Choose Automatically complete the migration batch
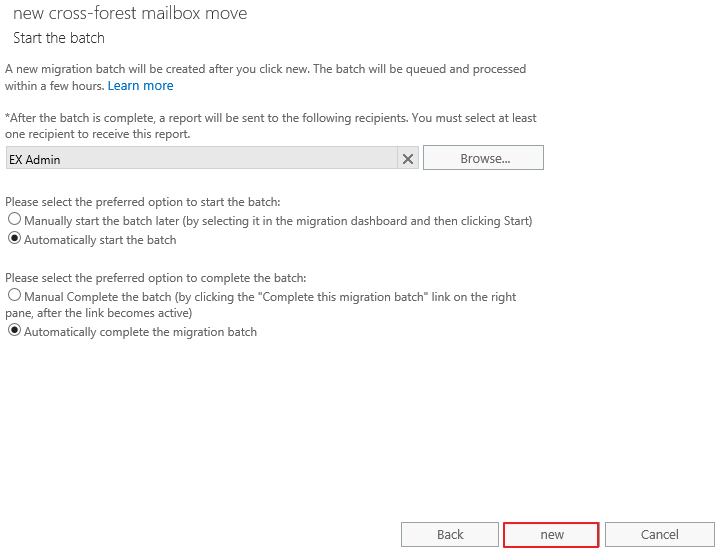The width and height of the screenshot is (722, 552). pos(15,330)
